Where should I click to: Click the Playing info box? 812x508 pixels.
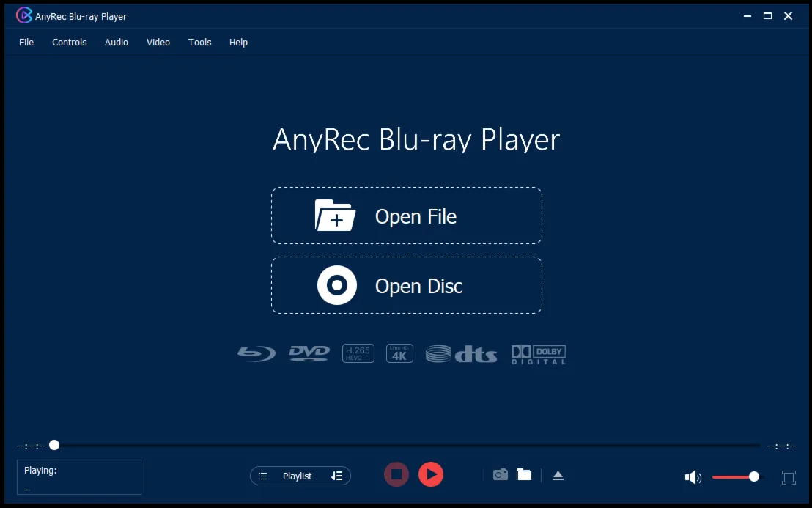point(79,477)
